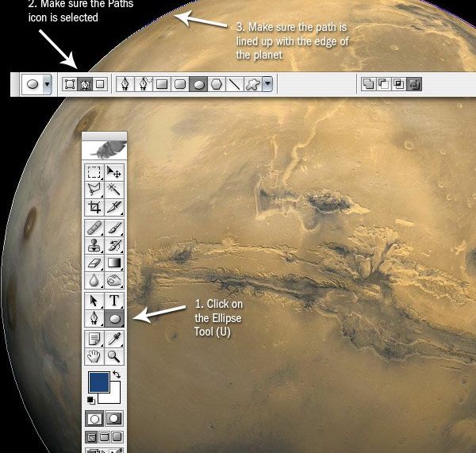Viewport: 476px width, 453px height.
Task: Set Exclude overlapping path areas mode
Action: 414,84
